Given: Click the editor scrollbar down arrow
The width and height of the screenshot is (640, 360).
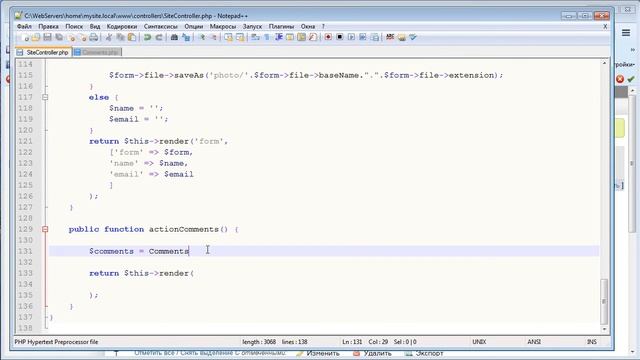Looking at the screenshot, I should [x=604, y=329].
